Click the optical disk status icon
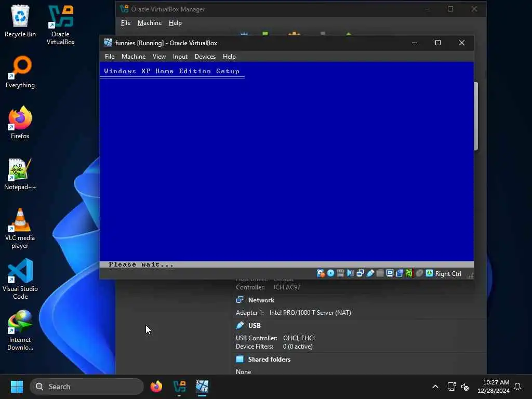 (x=330, y=273)
